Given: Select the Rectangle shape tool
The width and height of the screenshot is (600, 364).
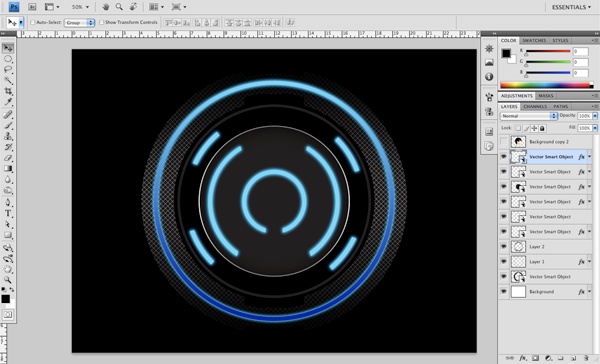Looking at the screenshot, I should [8, 235].
